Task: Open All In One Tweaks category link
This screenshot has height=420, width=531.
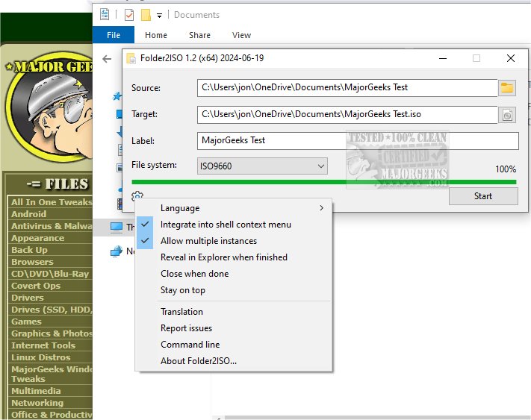Action: coord(52,202)
